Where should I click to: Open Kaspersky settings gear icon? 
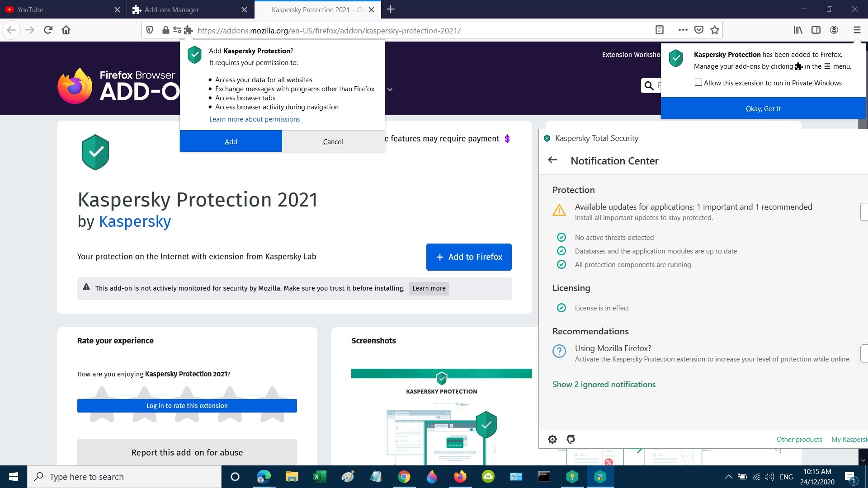[552, 439]
